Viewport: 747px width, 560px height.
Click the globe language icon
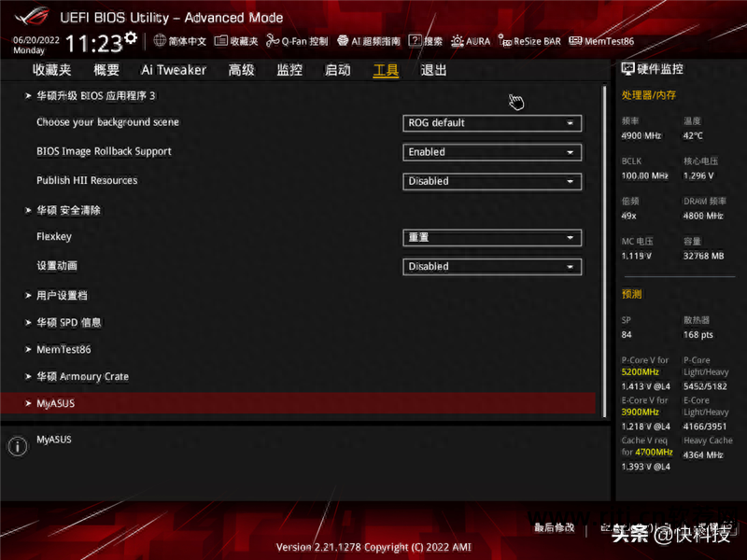160,40
